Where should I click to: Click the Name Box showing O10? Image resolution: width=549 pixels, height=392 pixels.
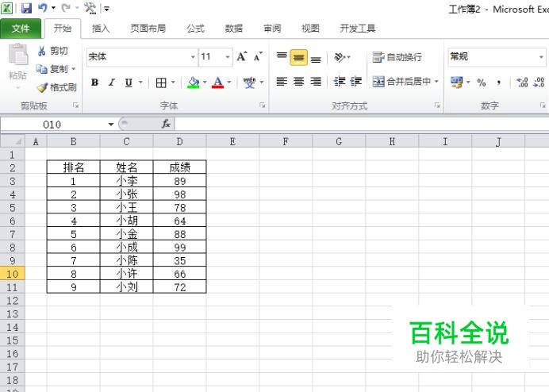52,125
